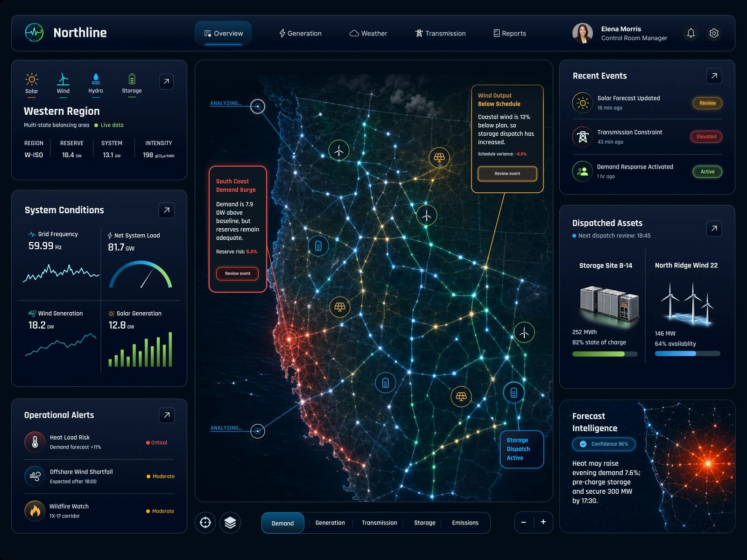The width and height of the screenshot is (747, 560).
Task: Click the upper solar panel map marker
Action: point(439,157)
